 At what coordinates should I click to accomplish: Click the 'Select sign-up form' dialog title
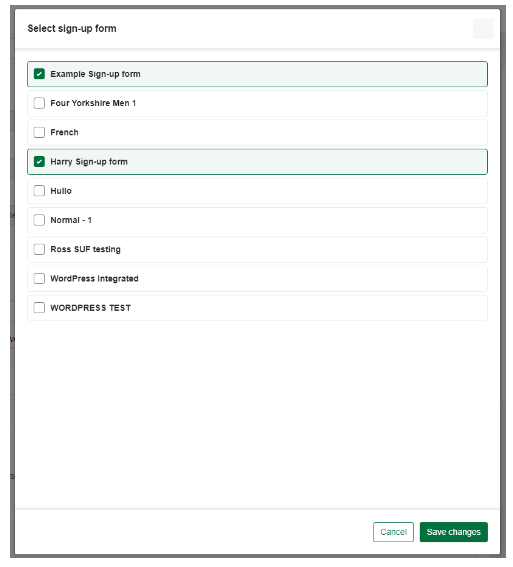pyautogui.click(x=72, y=29)
